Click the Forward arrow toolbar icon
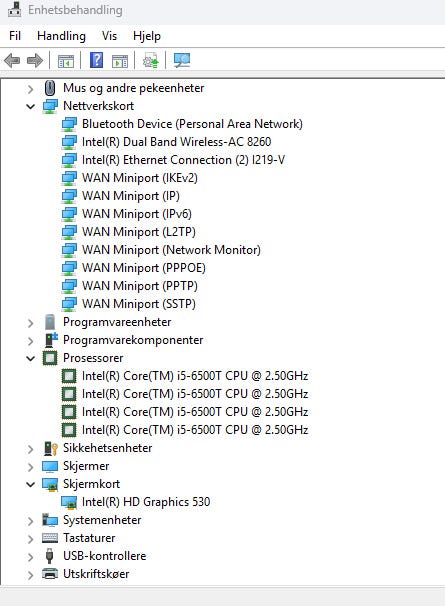The image size is (445, 606). pos(35,60)
